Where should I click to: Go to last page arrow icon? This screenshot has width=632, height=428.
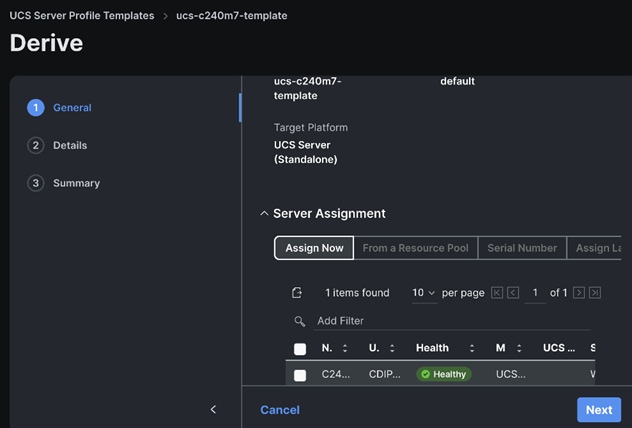point(595,293)
